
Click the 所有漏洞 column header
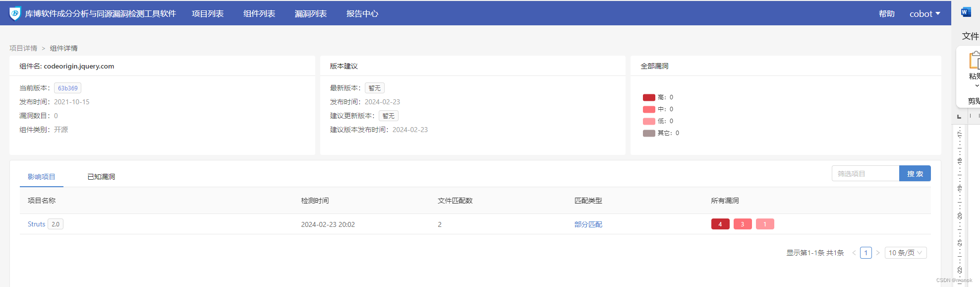(x=725, y=201)
